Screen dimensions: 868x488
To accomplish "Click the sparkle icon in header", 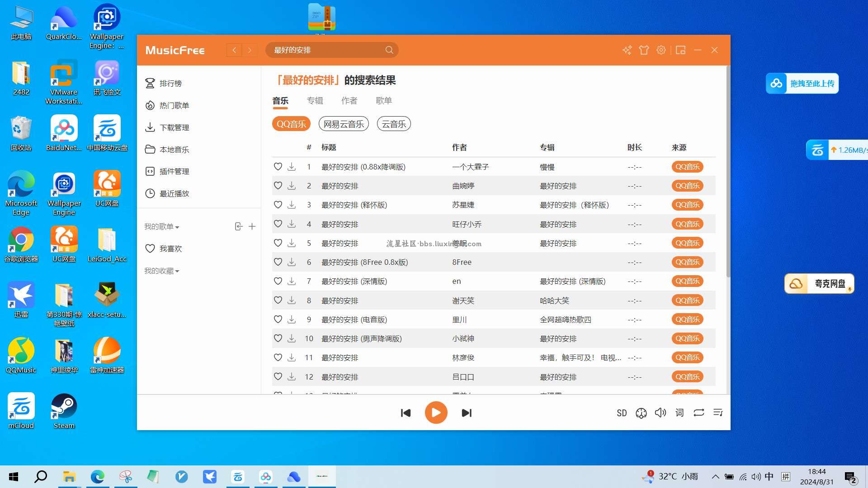I will (627, 50).
